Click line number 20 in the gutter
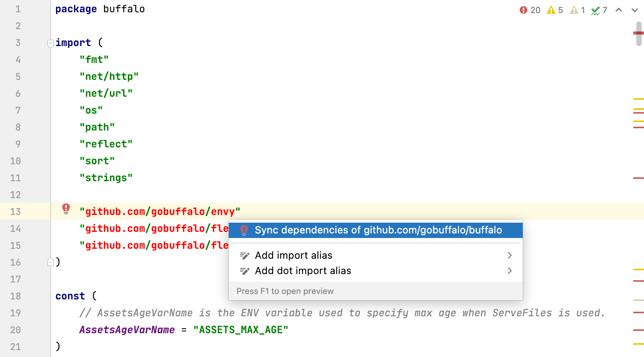 [15, 330]
